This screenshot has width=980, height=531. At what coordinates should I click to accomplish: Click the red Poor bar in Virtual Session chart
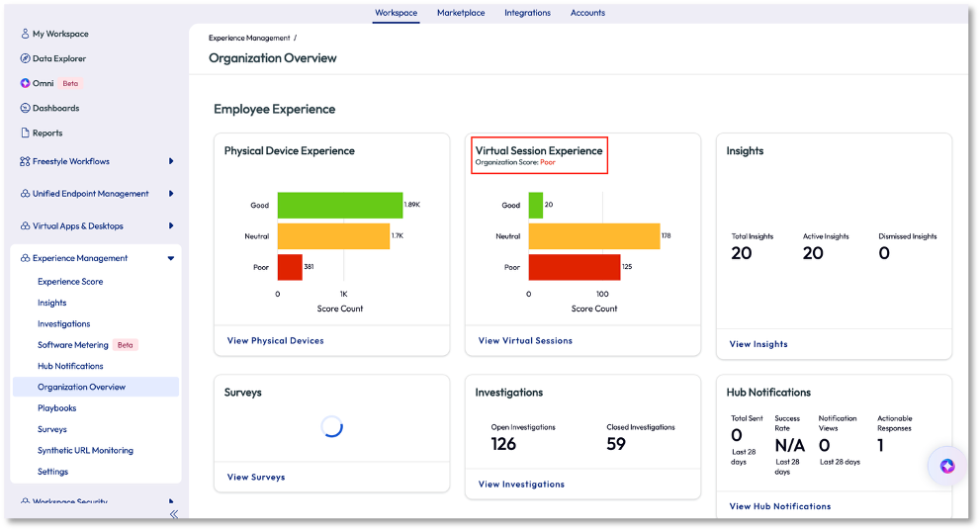(x=574, y=267)
